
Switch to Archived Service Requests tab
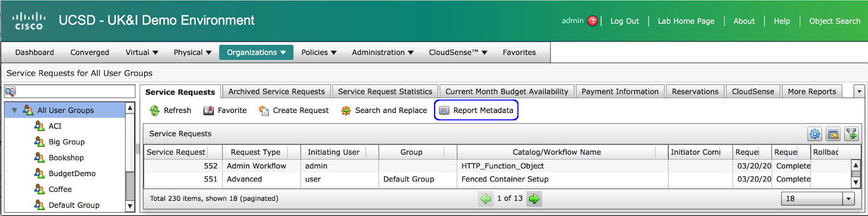(277, 92)
